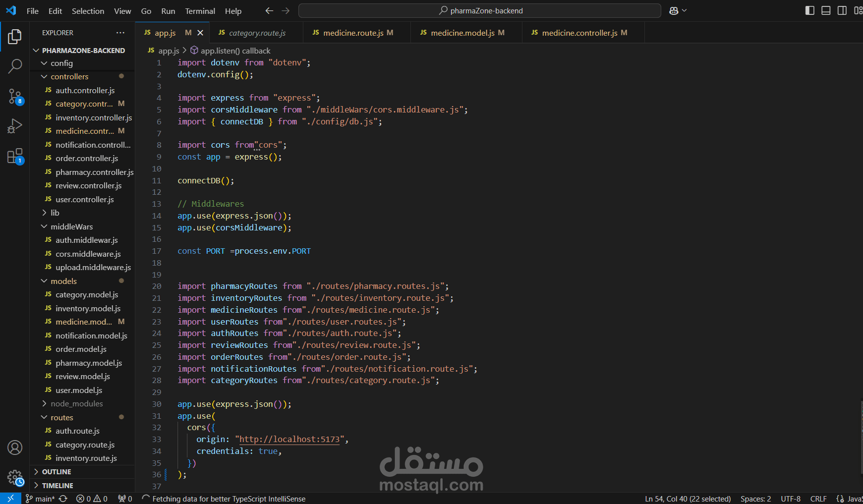Open the Run menu
The height and width of the screenshot is (504, 863).
pyautogui.click(x=168, y=11)
